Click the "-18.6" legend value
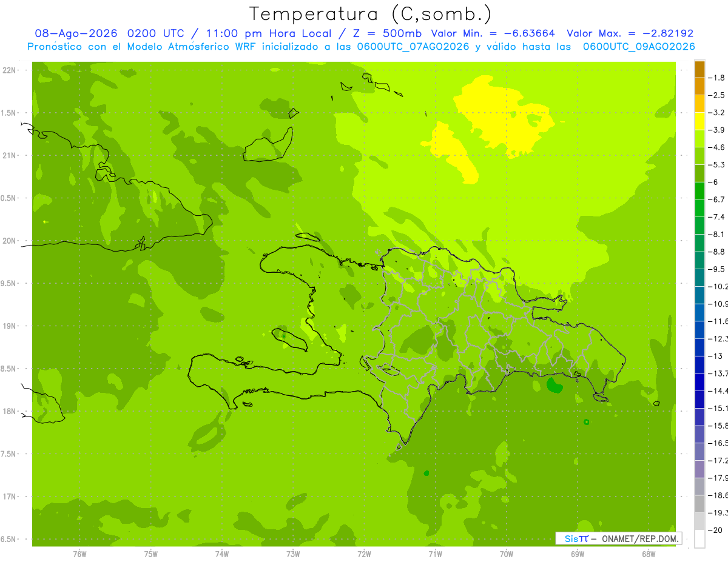The width and height of the screenshot is (728, 562). click(719, 495)
